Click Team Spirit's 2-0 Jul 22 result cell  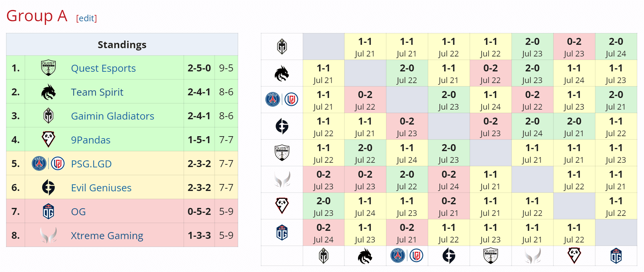[407, 73]
